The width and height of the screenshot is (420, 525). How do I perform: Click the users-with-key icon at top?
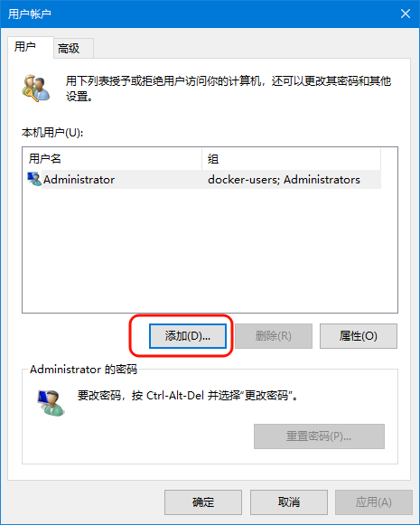[36, 89]
